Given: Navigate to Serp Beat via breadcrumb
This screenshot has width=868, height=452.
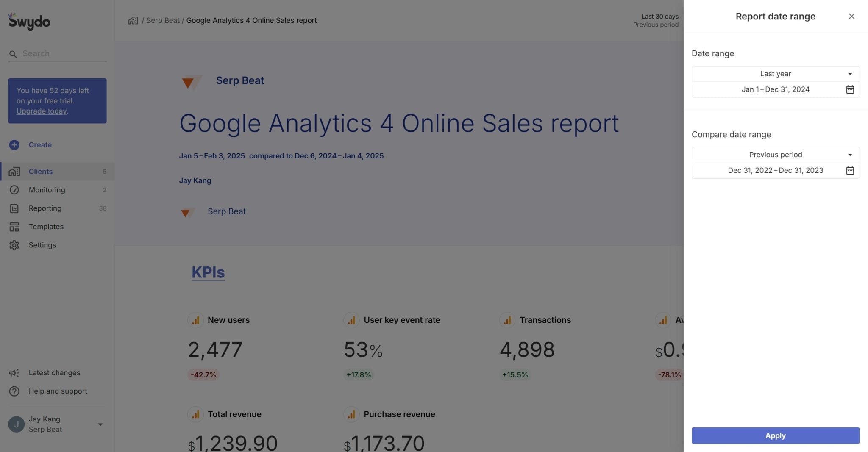Looking at the screenshot, I should click(163, 20).
